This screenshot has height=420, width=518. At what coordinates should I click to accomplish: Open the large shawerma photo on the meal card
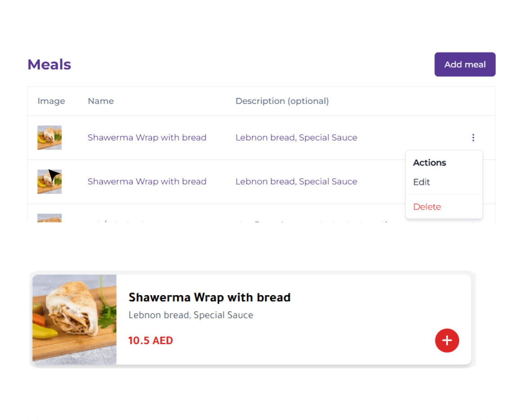74,319
